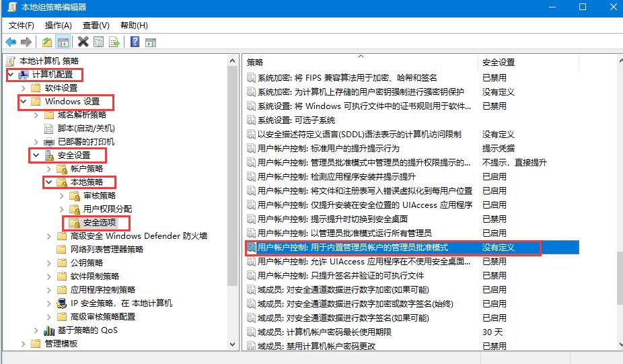Open Help with the blue question mark icon

point(135,42)
